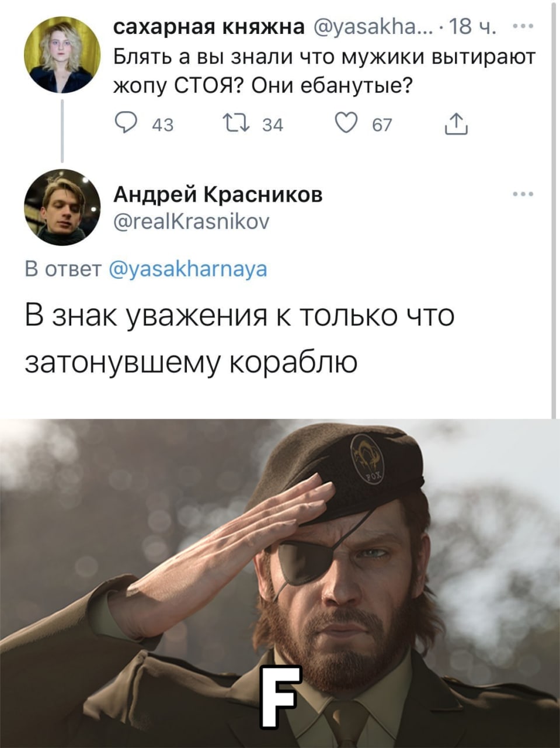
Task: Open Андрей Красников profile avatar
Action: (62, 207)
